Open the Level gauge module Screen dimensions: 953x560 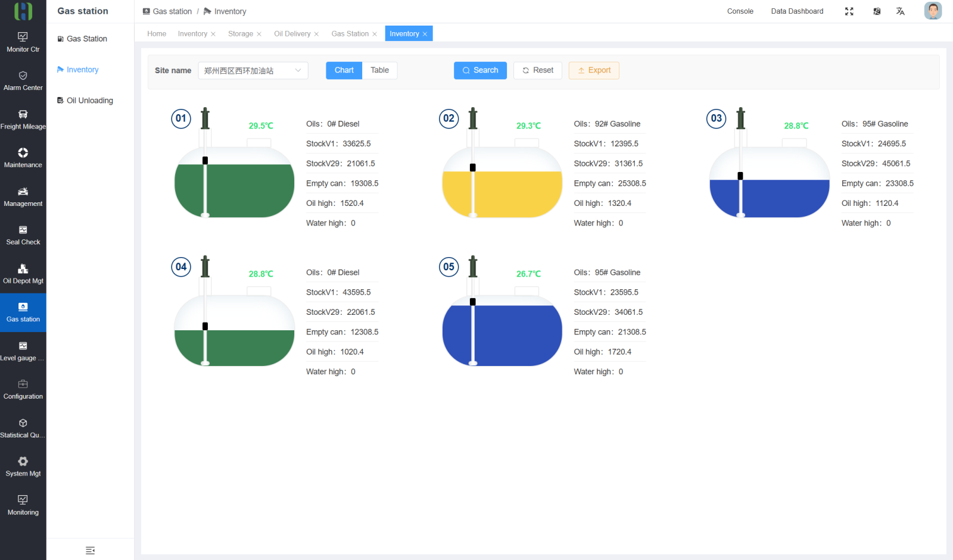pos(23,351)
